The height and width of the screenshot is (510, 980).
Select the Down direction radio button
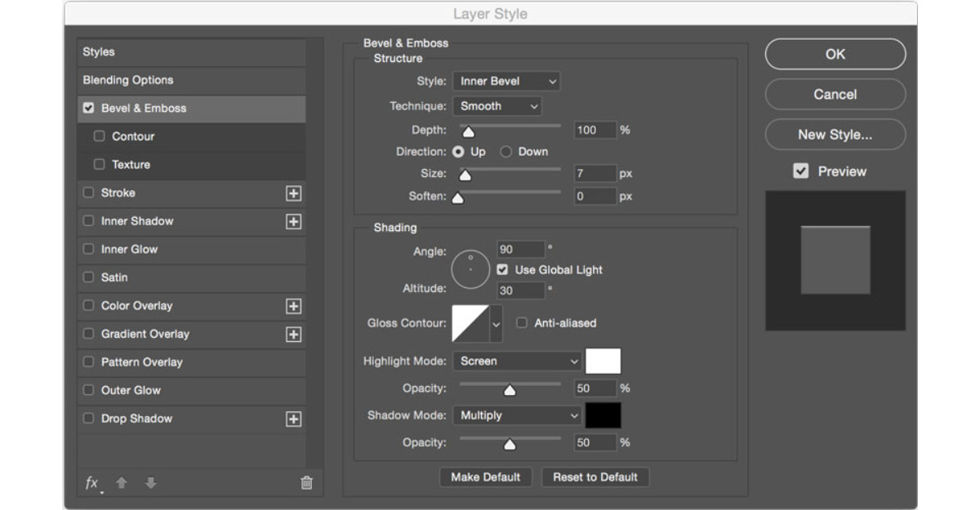506,152
